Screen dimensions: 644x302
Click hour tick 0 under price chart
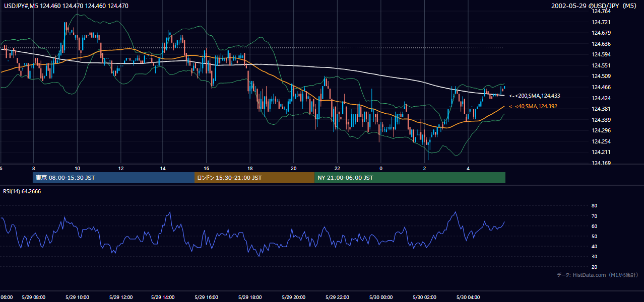click(x=381, y=168)
